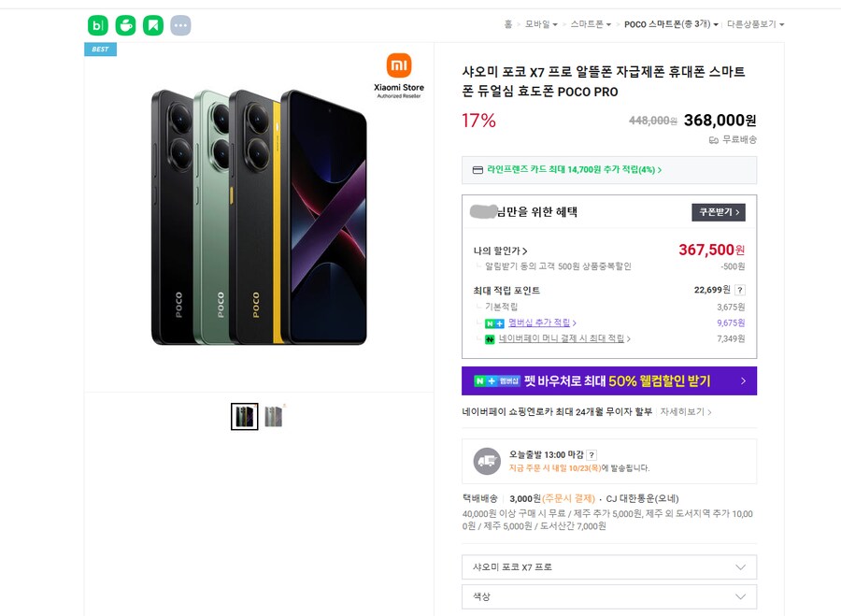The image size is (841, 616).
Task: Expand the 모바일 breadcrumb dropdown
Action: (x=538, y=23)
